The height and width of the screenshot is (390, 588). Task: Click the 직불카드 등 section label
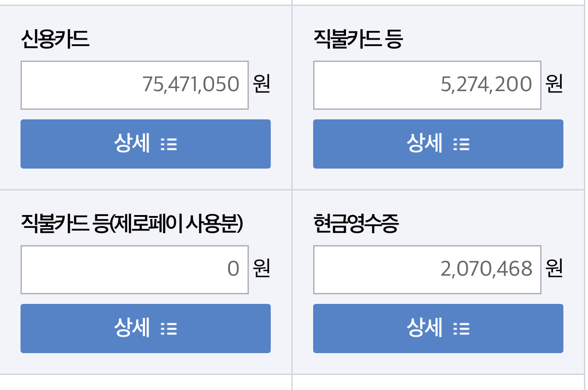(x=358, y=40)
